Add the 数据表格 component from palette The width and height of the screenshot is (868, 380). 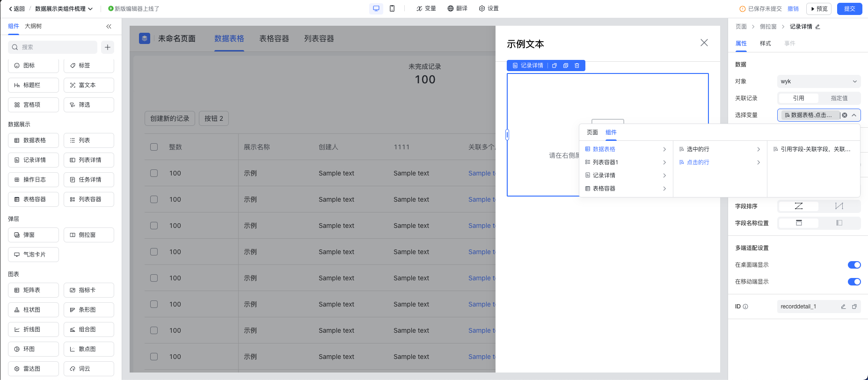point(33,140)
